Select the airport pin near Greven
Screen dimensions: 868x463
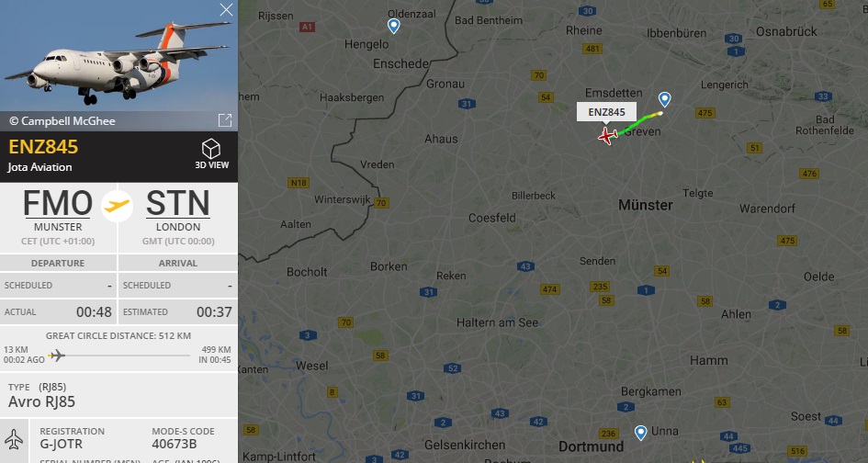664,99
